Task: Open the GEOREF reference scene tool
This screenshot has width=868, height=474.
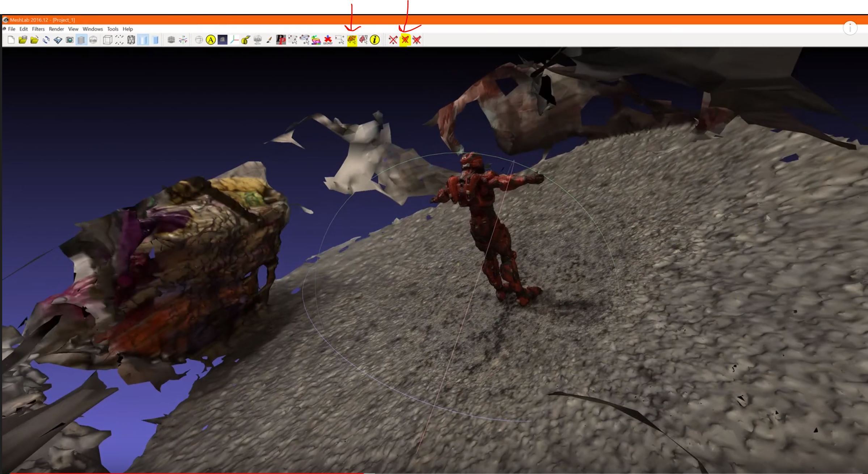Action: pos(328,40)
